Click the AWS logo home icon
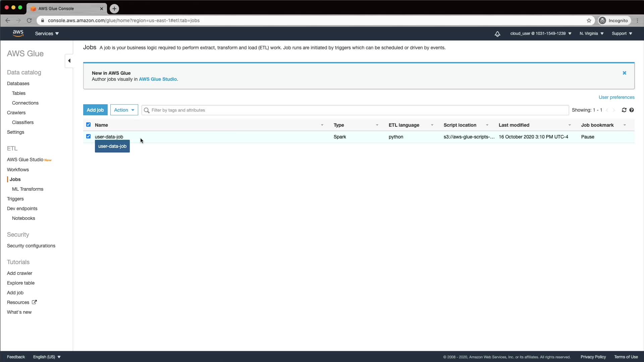644x362 pixels. point(18,34)
